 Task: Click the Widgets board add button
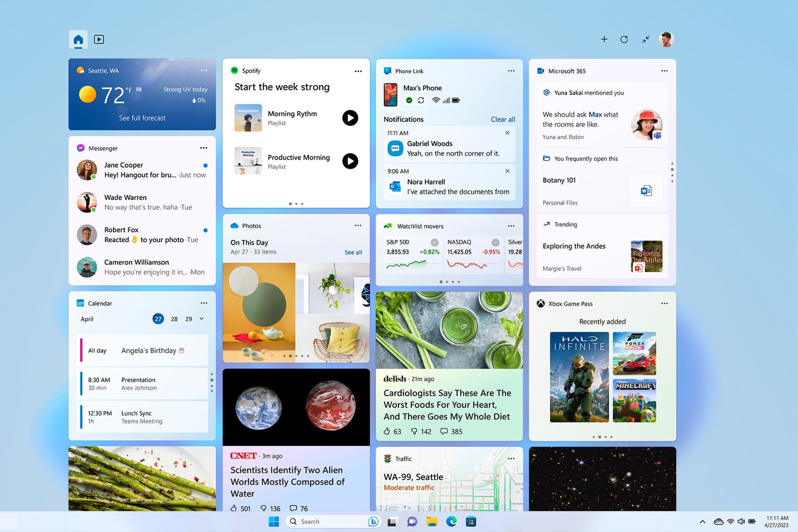click(605, 39)
